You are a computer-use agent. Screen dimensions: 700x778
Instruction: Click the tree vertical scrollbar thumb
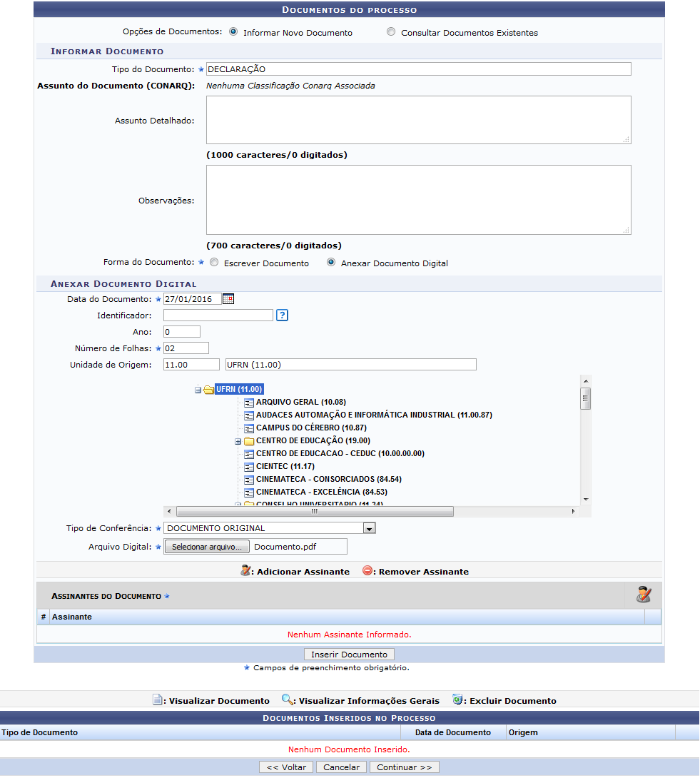(586, 398)
